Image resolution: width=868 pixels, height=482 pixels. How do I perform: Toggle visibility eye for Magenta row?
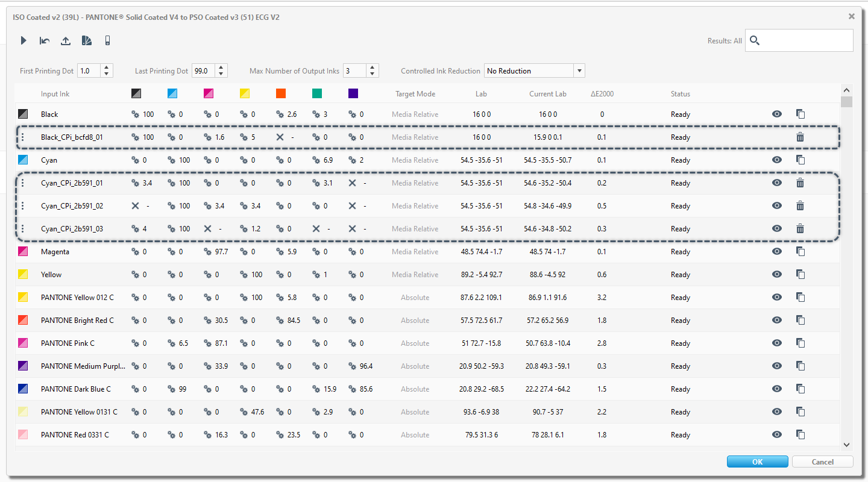click(x=777, y=251)
